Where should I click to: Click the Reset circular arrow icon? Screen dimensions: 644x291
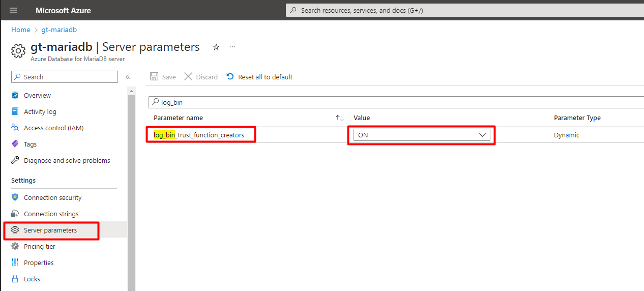(230, 77)
